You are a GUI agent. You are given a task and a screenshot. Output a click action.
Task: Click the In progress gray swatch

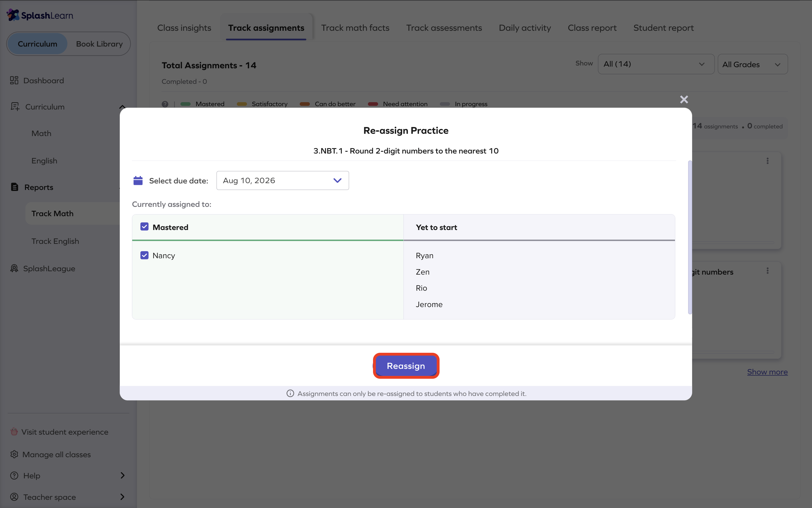445,104
